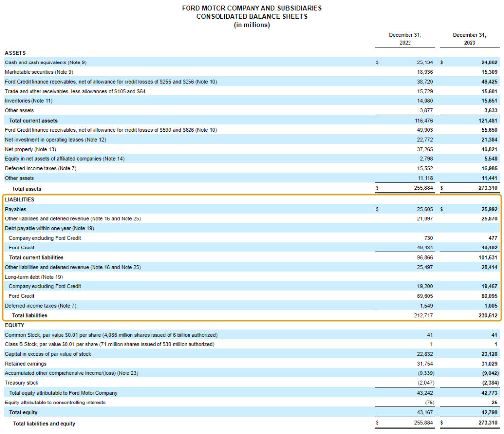Click the December 31, 2022 column header
Screen dimensions: 504x434
tap(405, 39)
